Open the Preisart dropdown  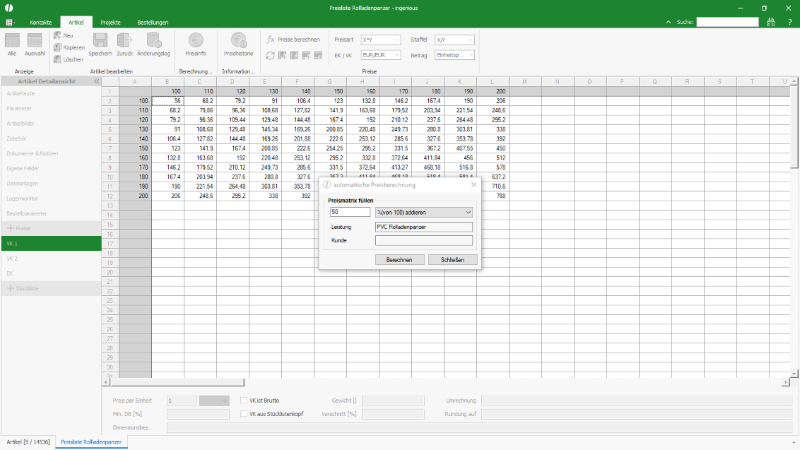point(381,40)
